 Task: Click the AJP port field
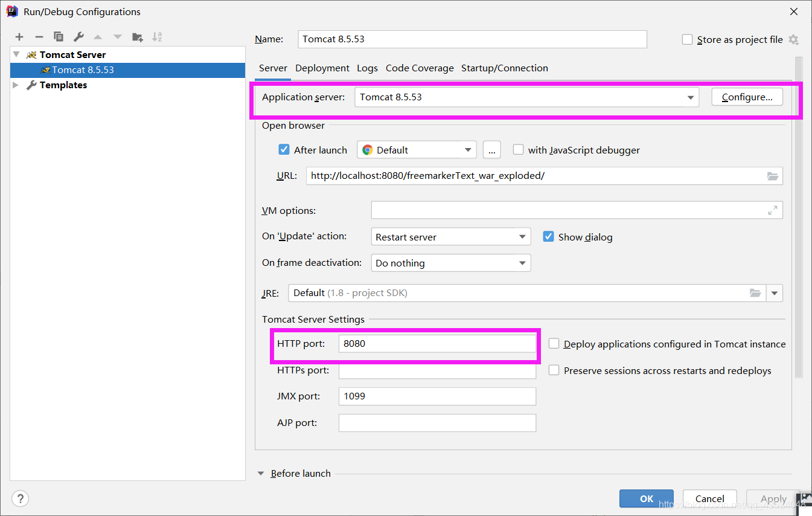point(437,423)
